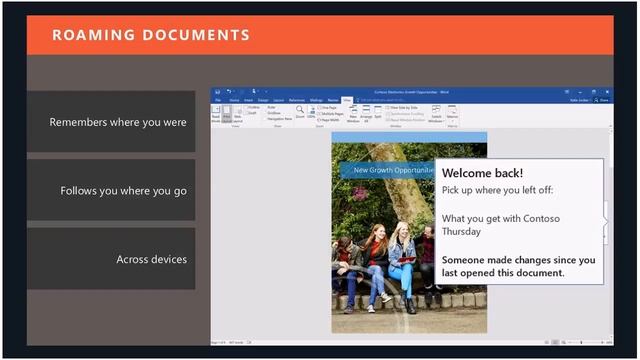640x360 pixels.
Task: Open the signed-in user account name
Action: [580, 100]
